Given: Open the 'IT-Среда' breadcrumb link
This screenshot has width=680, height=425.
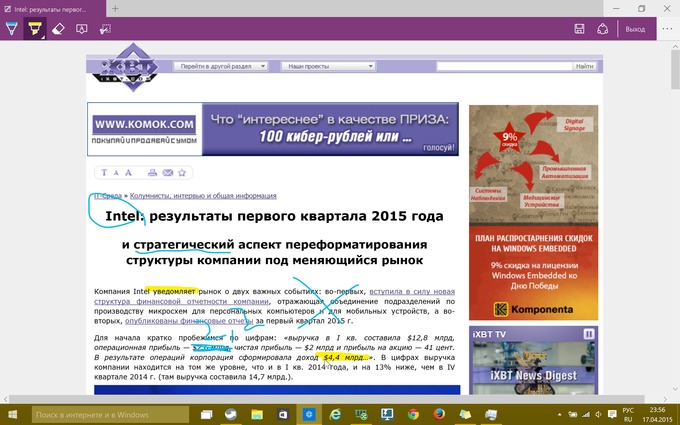Looking at the screenshot, I should click(108, 196).
